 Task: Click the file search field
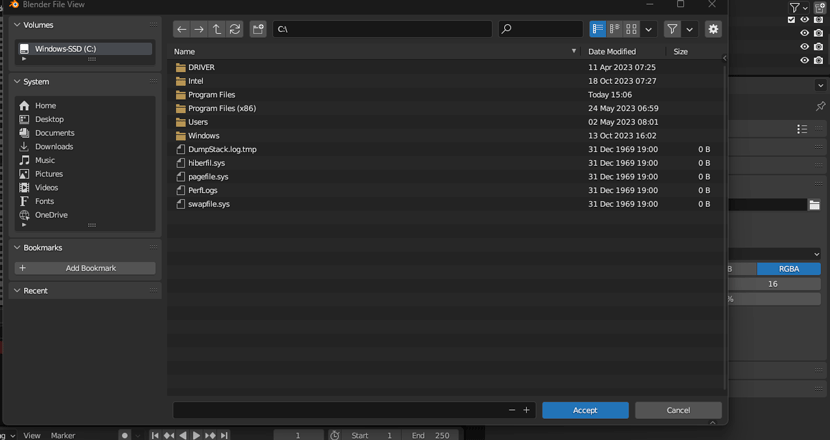pos(540,29)
